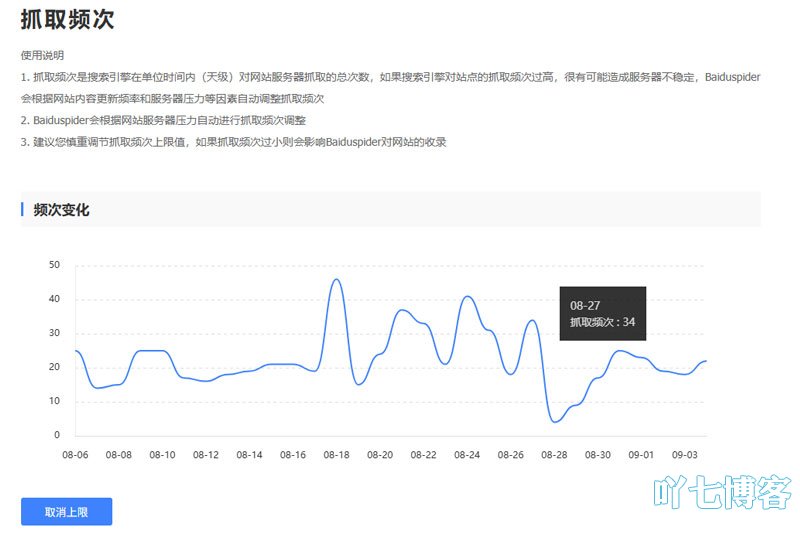Select instruction line 3 about 抓取频次上限值
The height and width of the screenshot is (533, 800).
234,142
